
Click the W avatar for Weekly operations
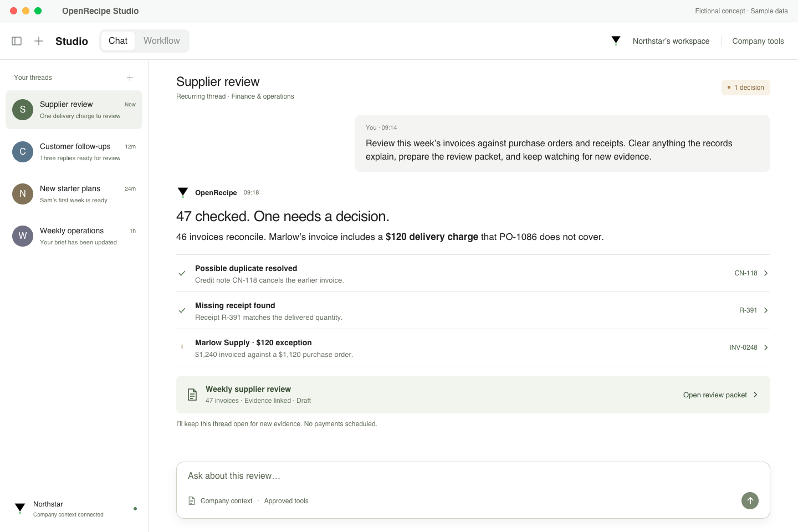point(23,236)
